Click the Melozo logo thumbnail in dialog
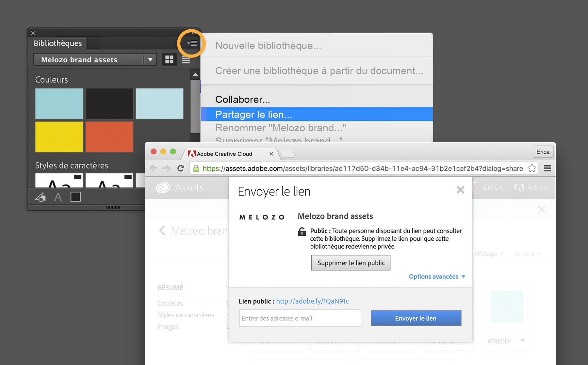Screen dimensions: 588x365 262,217
